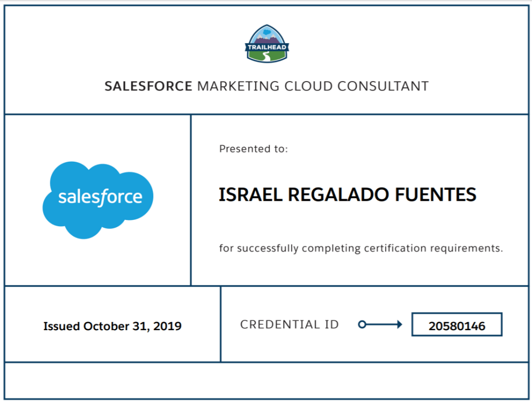Image resolution: width=532 pixels, height=403 pixels.
Task: Click the Trailhead badge logo
Action: (267, 44)
